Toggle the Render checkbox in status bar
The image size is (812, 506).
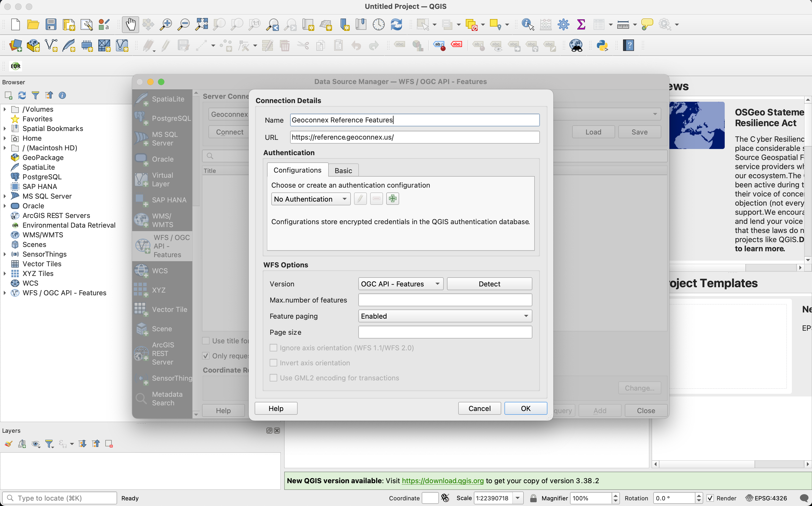(x=710, y=498)
